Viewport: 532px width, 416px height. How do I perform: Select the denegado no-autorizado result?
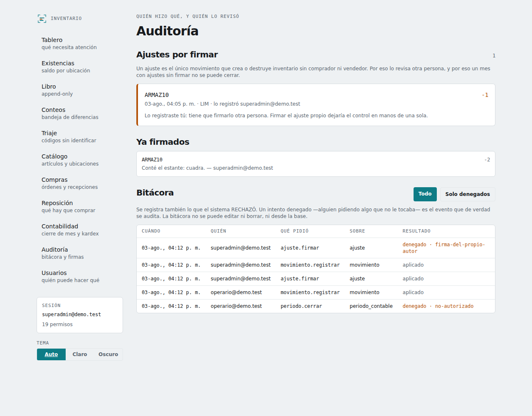point(438,306)
